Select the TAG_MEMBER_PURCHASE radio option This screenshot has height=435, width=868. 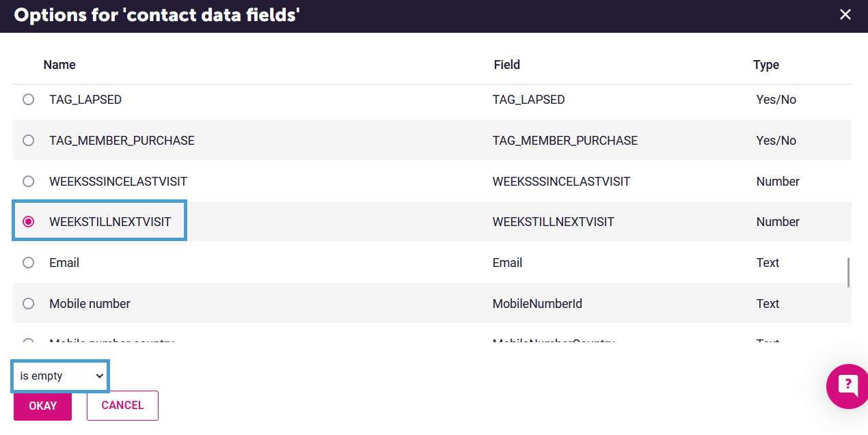[x=28, y=141]
